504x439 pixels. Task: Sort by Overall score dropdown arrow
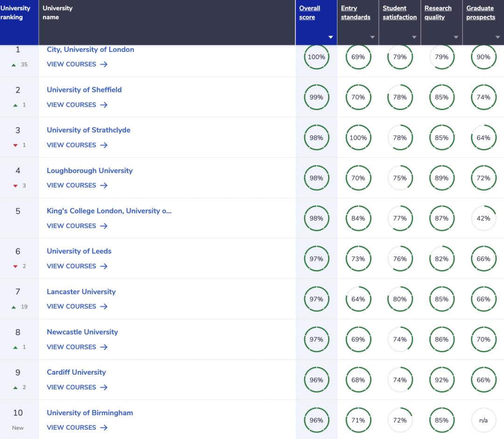330,37
